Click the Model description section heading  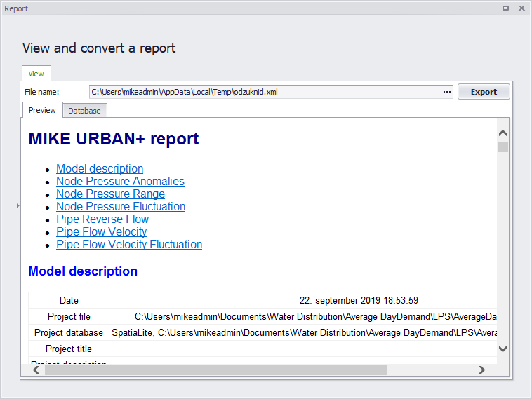coord(83,271)
